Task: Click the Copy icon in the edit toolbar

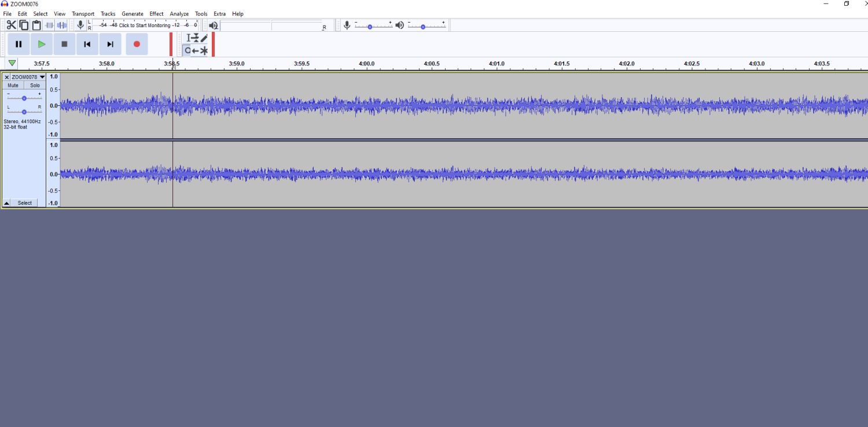Action: coord(24,25)
